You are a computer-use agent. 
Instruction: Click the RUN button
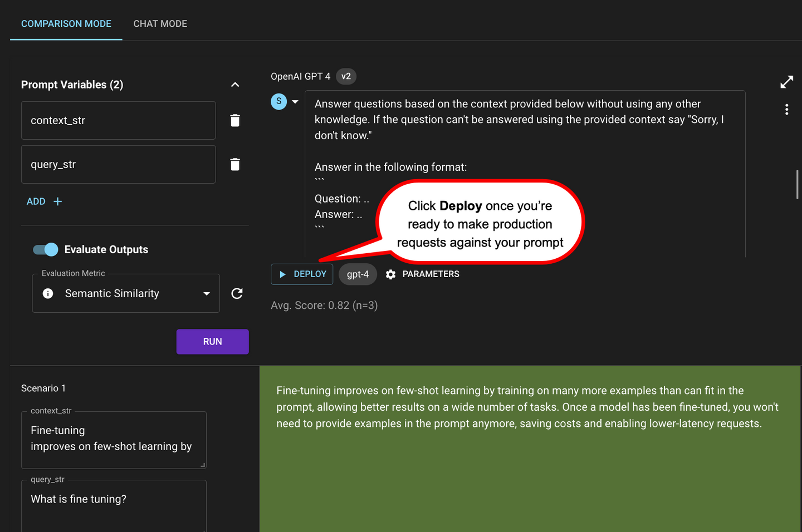point(213,342)
